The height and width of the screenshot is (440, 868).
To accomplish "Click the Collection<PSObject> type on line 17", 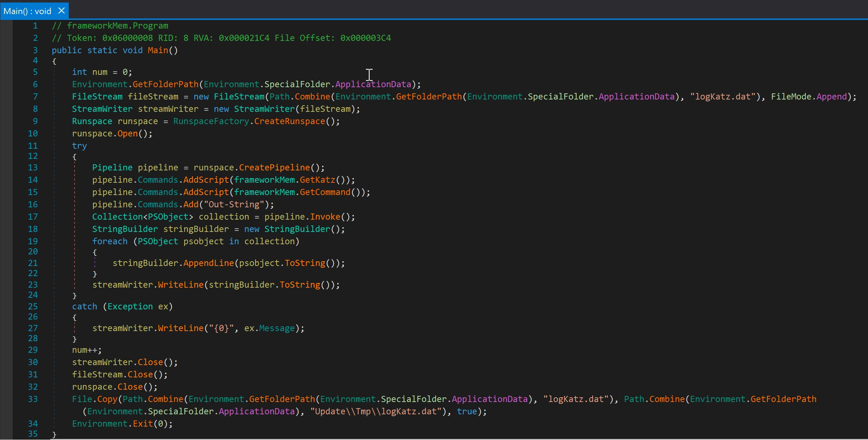I will tap(143, 217).
